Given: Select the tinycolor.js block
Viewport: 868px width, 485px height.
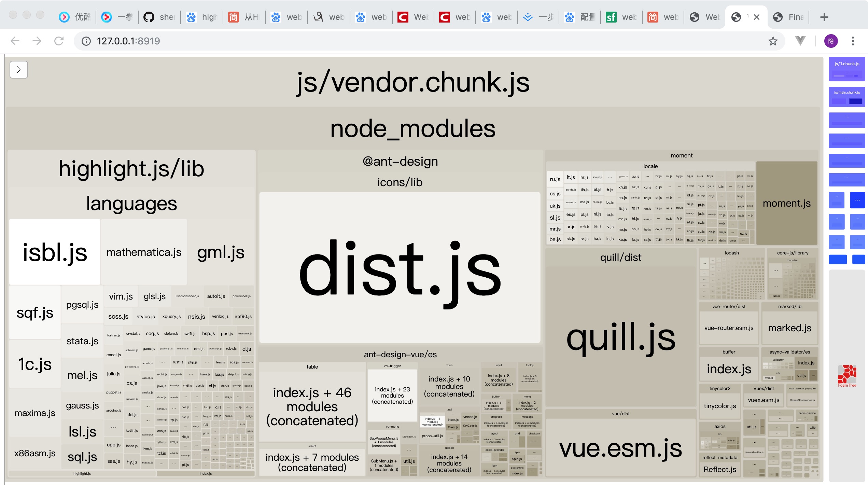Looking at the screenshot, I should click(720, 406).
